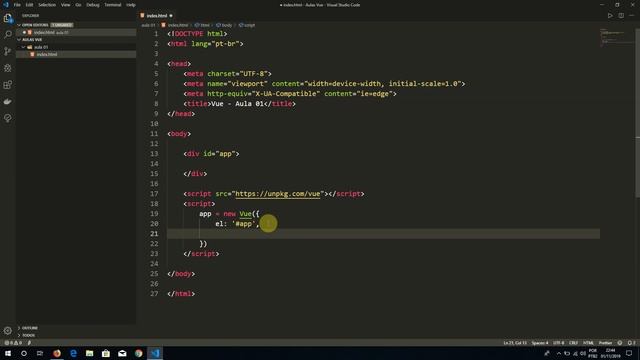640x360 pixels.
Task: Run the file with the play icon
Action: [610, 16]
